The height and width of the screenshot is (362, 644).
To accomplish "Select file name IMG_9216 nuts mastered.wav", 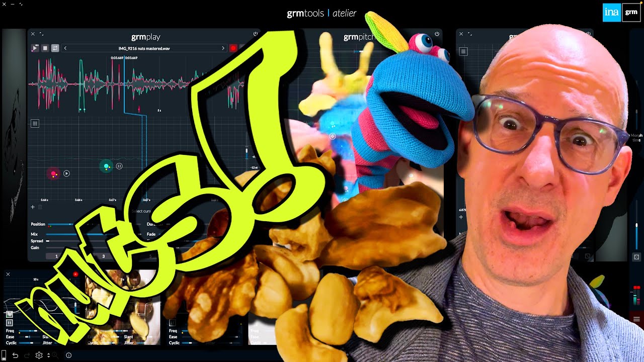I will pos(144,48).
